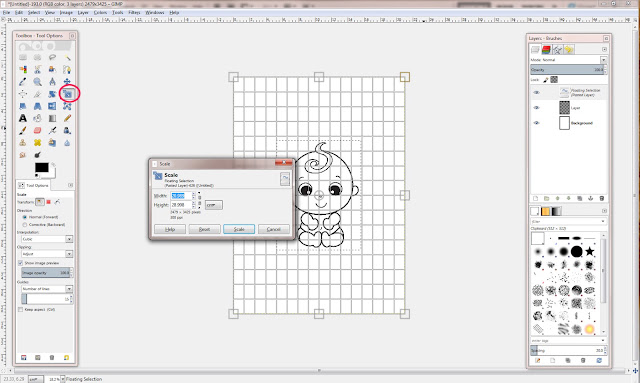Open the Colors menu

coord(100,13)
